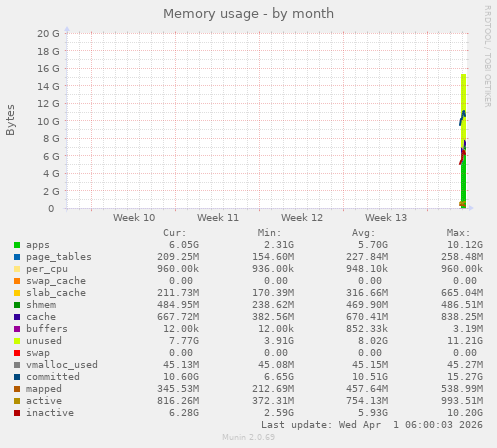
Task: Click the 'Bytes' vertical axis title
Action: point(10,120)
